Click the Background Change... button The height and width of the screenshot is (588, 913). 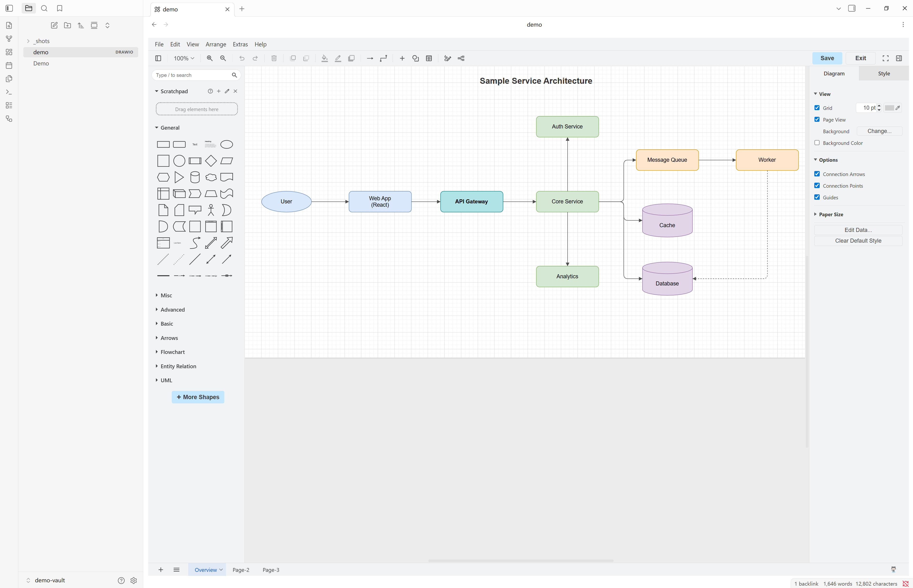click(x=879, y=131)
